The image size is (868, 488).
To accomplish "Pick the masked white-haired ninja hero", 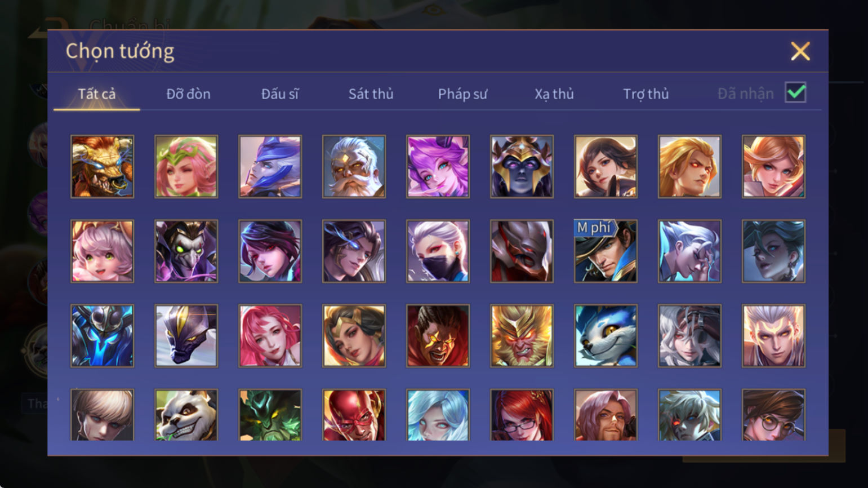I will tap(438, 251).
